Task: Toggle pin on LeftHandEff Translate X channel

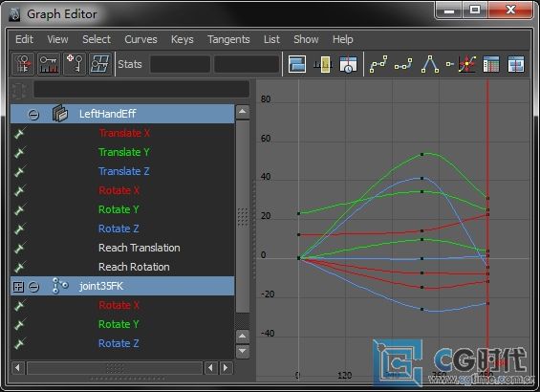Action: (19, 133)
